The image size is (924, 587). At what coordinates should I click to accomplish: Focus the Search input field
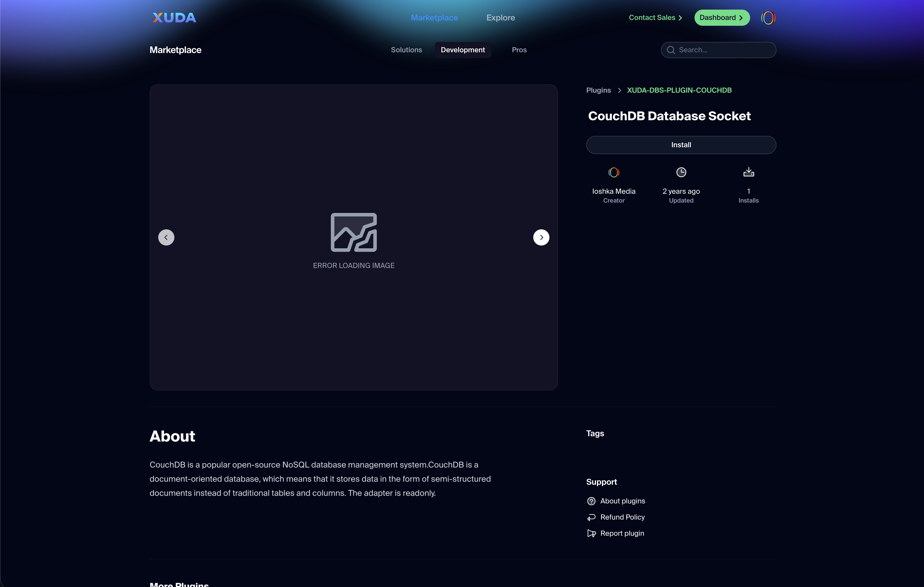(723, 50)
